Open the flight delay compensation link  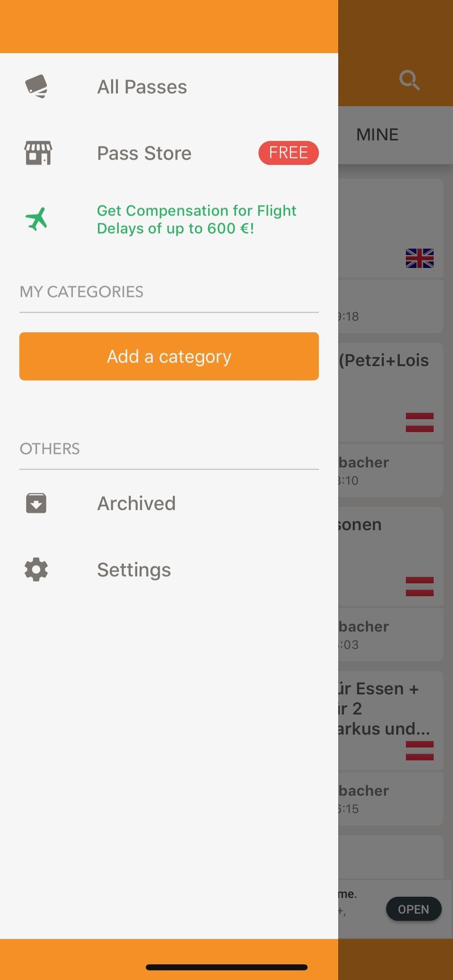point(197,220)
